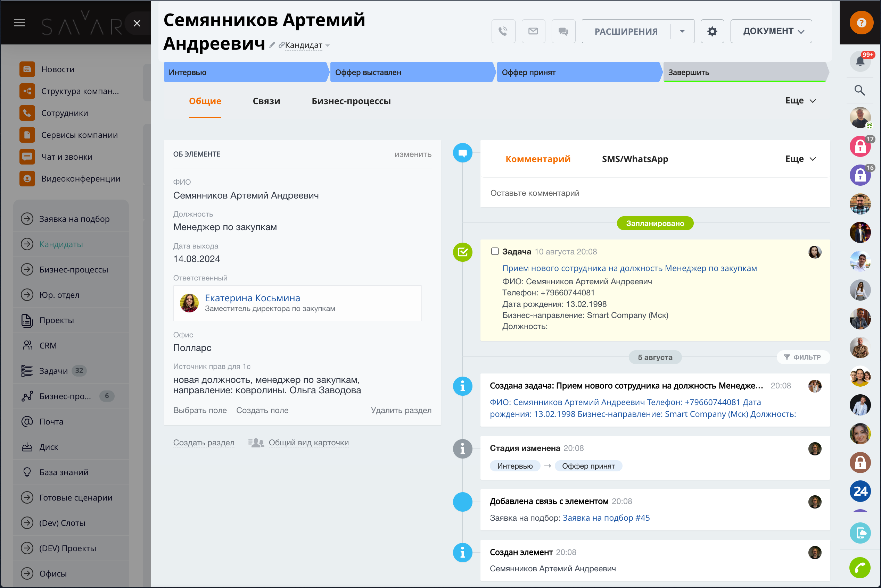This screenshot has height=588, width=881.
Task: Click the orange help question mark icon
Action: (861, 23)
